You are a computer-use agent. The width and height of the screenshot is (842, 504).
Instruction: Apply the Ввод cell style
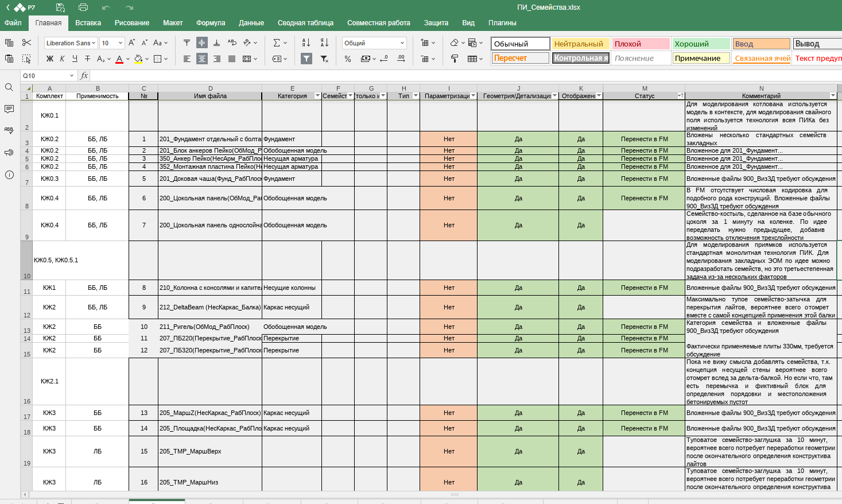coord(762,44)
